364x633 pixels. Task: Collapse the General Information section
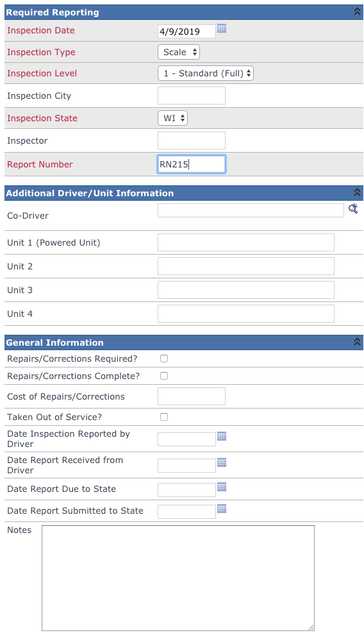coord(357,342)
